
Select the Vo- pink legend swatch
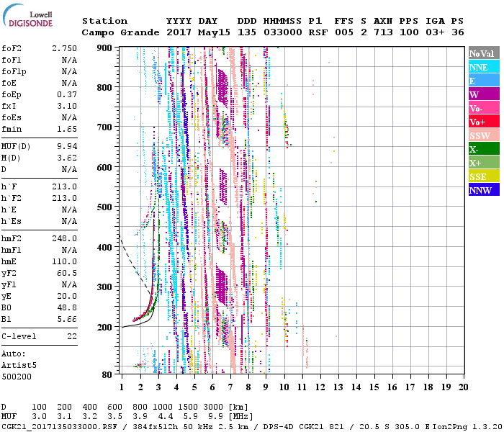[x=483, y=108]
